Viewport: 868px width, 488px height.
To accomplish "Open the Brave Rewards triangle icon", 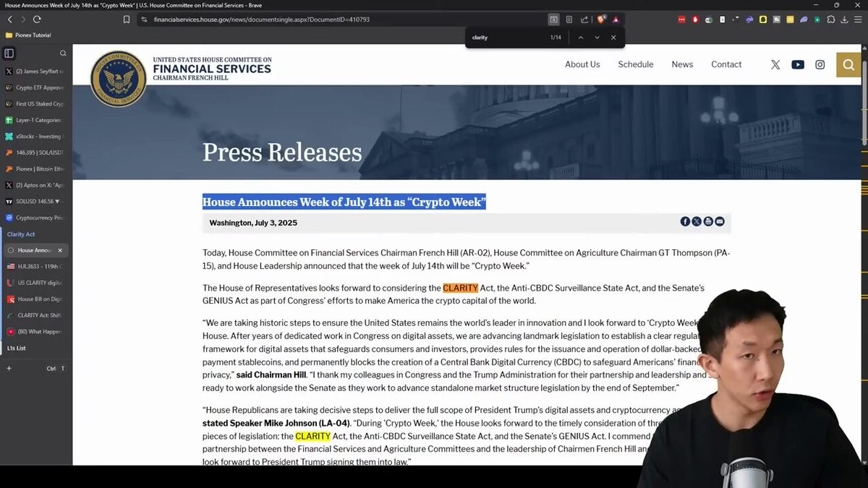I will pyautogui.click(x=616, y=20).
